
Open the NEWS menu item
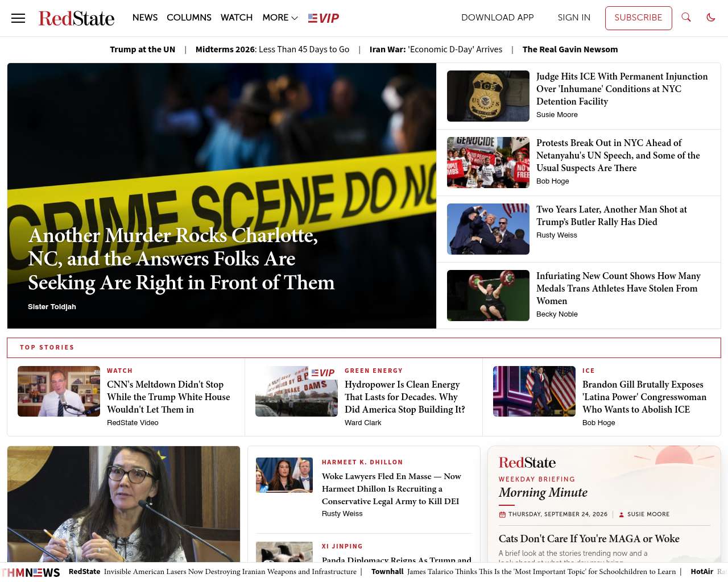pos(145,18)
